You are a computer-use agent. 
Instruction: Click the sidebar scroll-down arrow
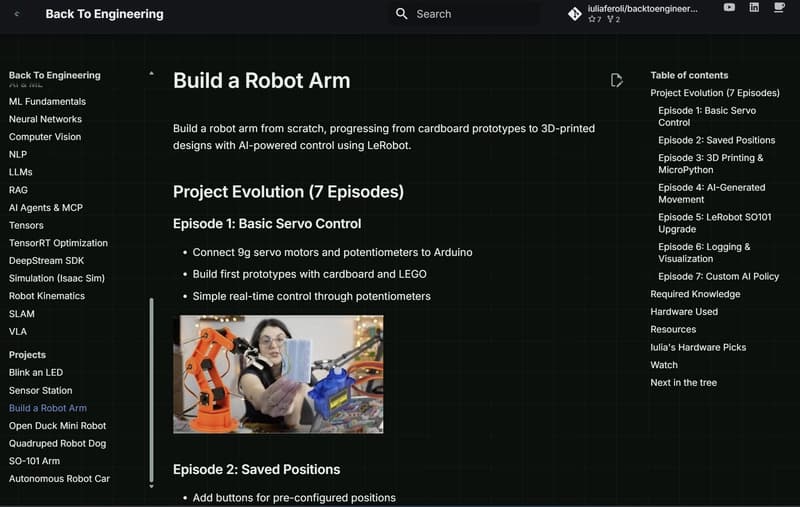click(x=151, y=486)
